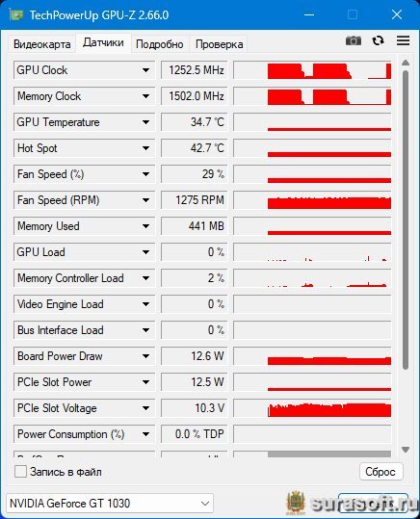Click the vertical scrollbar thumb
Viewport: 420px width, 519px height.
[406, 220]
